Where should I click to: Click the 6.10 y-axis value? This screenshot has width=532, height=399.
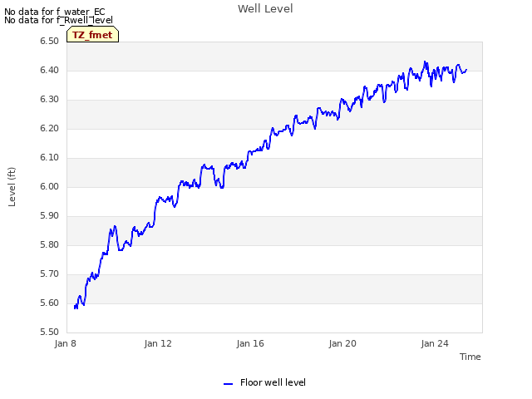click(x=50, y=157)
